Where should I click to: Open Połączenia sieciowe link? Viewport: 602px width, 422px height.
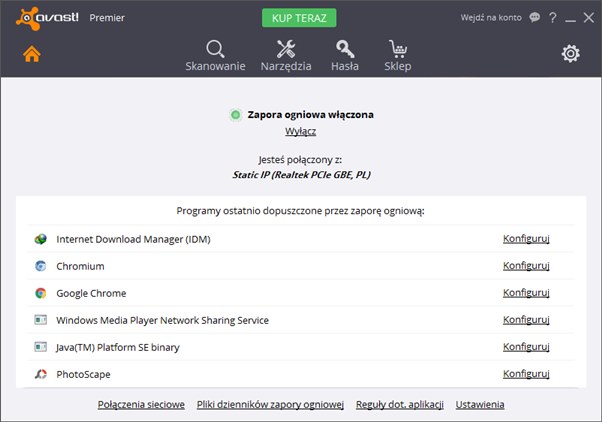141,405
